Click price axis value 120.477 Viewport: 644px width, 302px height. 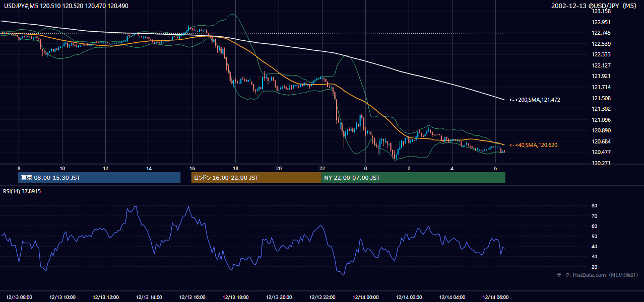601,152
